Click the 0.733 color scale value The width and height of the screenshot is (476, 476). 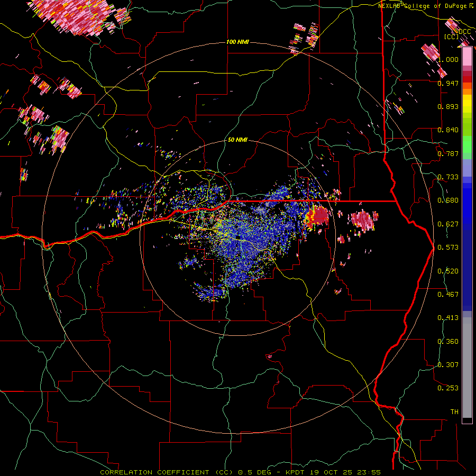point(448,177)
